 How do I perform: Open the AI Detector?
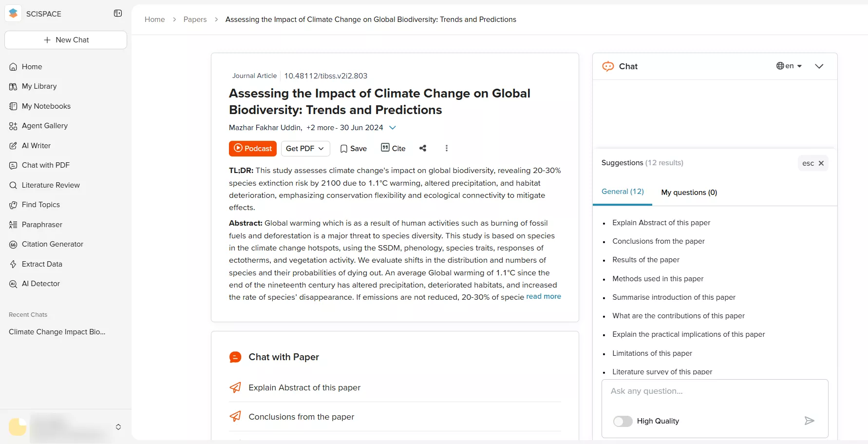tap(40, 283)
